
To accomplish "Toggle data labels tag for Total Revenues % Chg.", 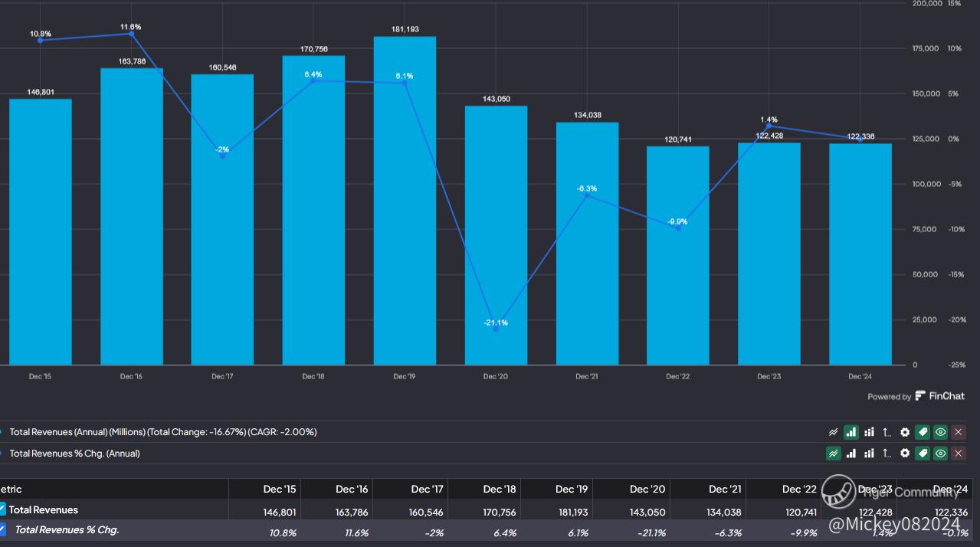I will click(x=923, y=454).
